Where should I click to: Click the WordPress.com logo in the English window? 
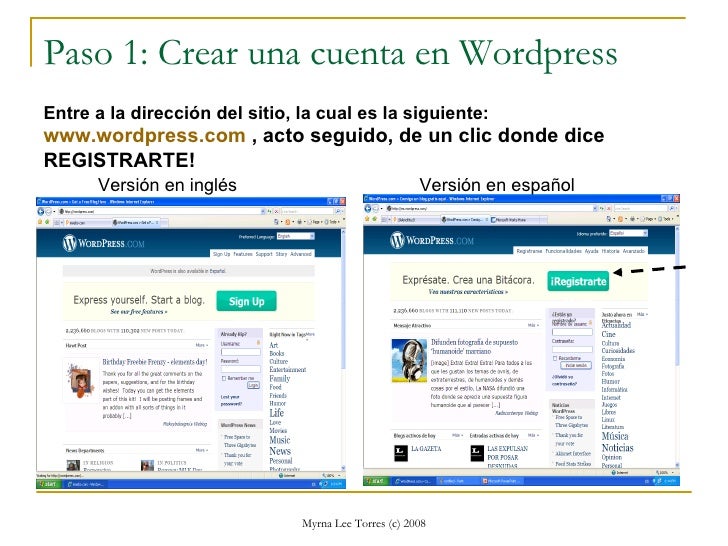pyautogui.click(x=103, y=243)
